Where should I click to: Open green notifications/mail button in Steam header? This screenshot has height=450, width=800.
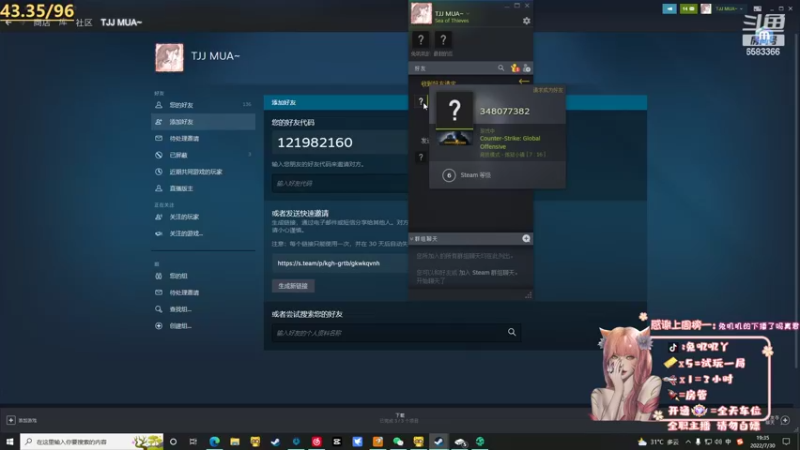point(688,9)
